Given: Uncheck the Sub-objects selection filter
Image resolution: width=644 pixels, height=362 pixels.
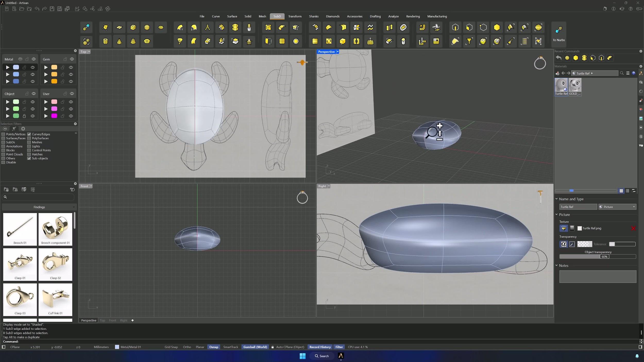Looking at the screenshot, I should [29, 158].
